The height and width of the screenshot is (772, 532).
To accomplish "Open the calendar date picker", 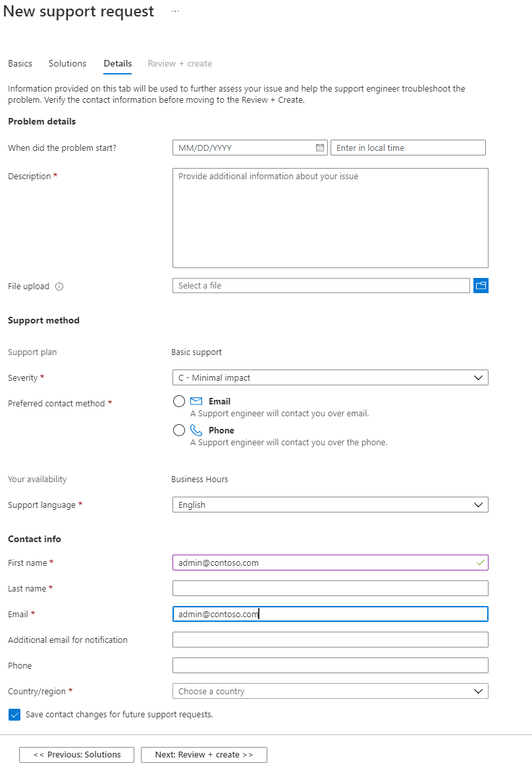I will pyautogui.click(x=321, y=147).
